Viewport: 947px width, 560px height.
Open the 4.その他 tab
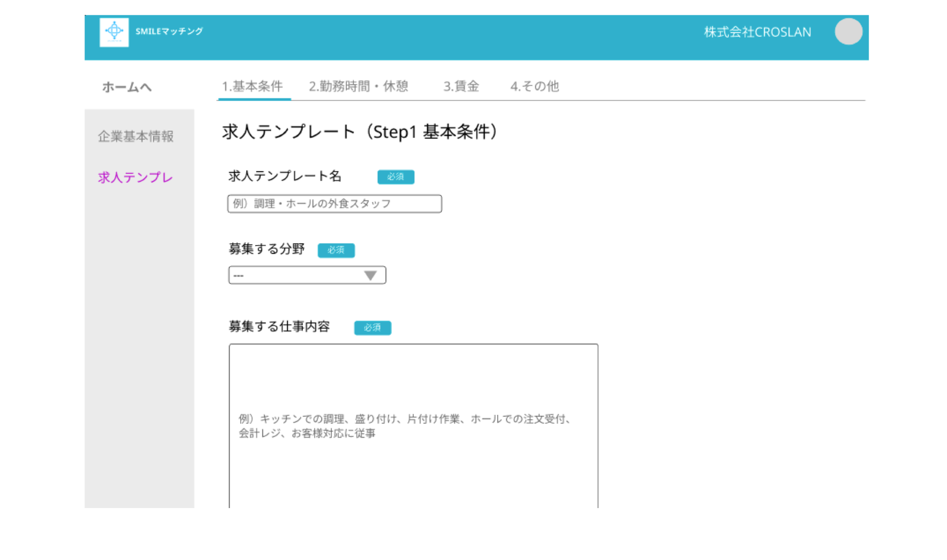pyautogui.click(x=535, y=86)
